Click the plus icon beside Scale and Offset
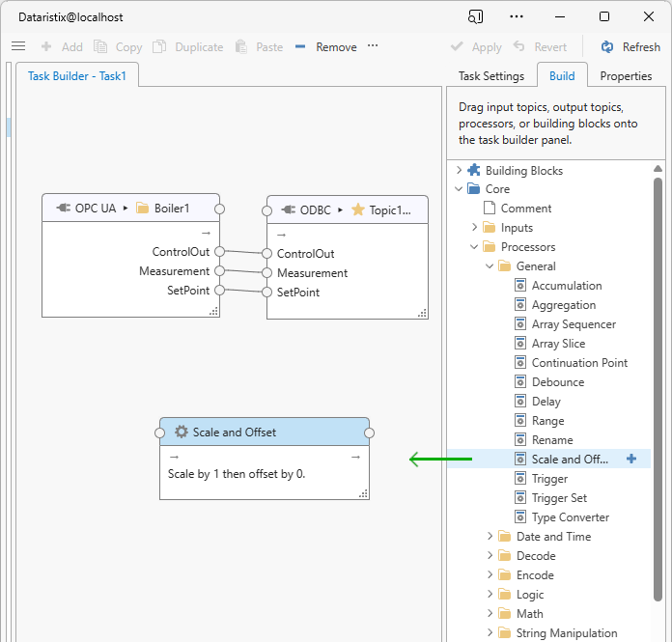 click(x=631, y=459)
